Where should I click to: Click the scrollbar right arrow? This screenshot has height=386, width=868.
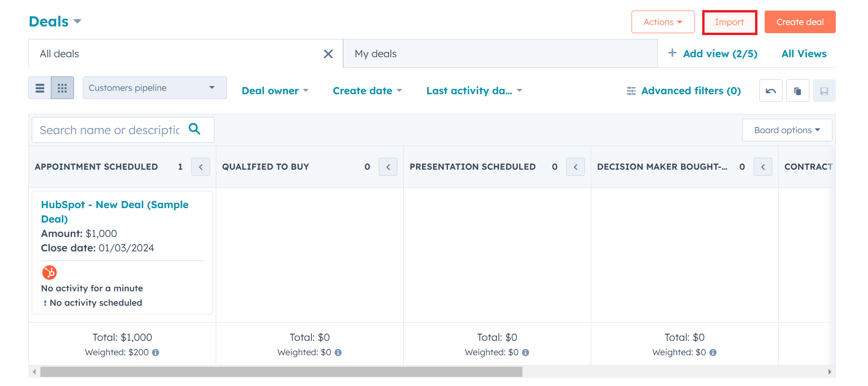830,372
